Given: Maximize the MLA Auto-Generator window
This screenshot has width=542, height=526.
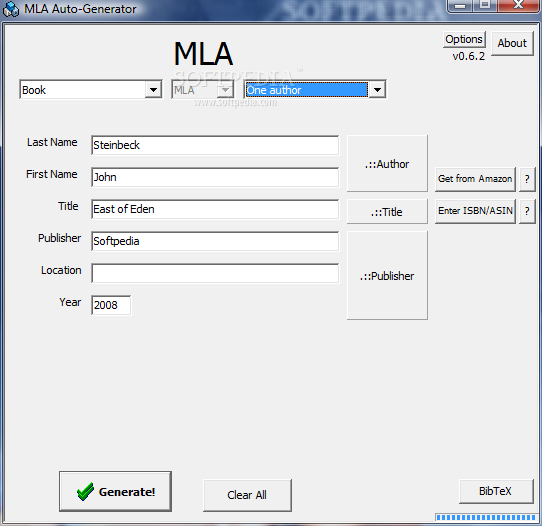Looking at the screenshot, I should pos(485,5).
